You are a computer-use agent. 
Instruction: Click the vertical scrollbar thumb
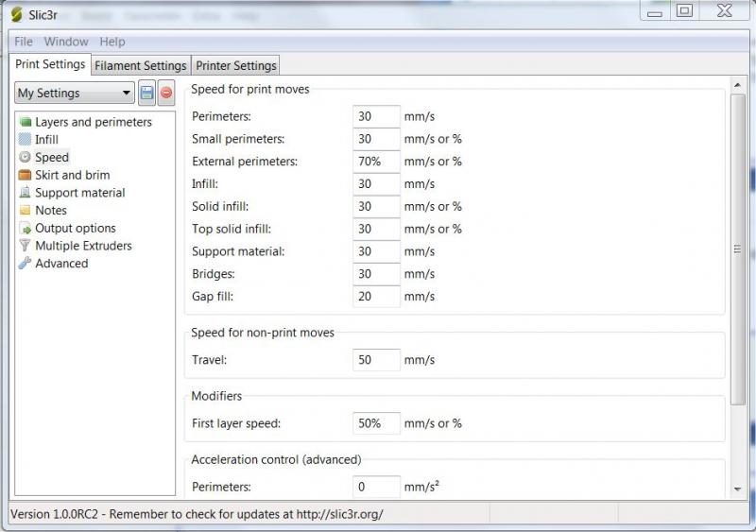pyautogui.click(x=737, y=249)
